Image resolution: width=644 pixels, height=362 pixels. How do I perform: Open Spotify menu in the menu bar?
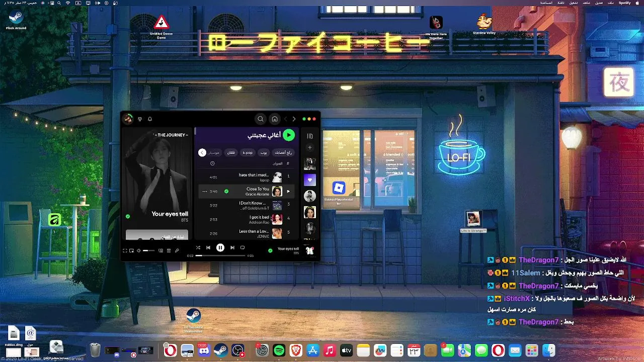coord(624,3)
